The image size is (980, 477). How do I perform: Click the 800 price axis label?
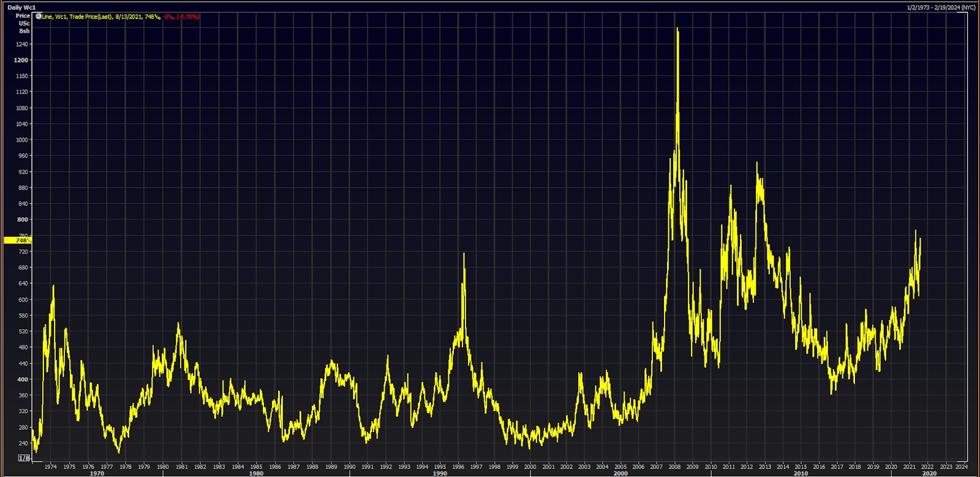pos(23,219)
